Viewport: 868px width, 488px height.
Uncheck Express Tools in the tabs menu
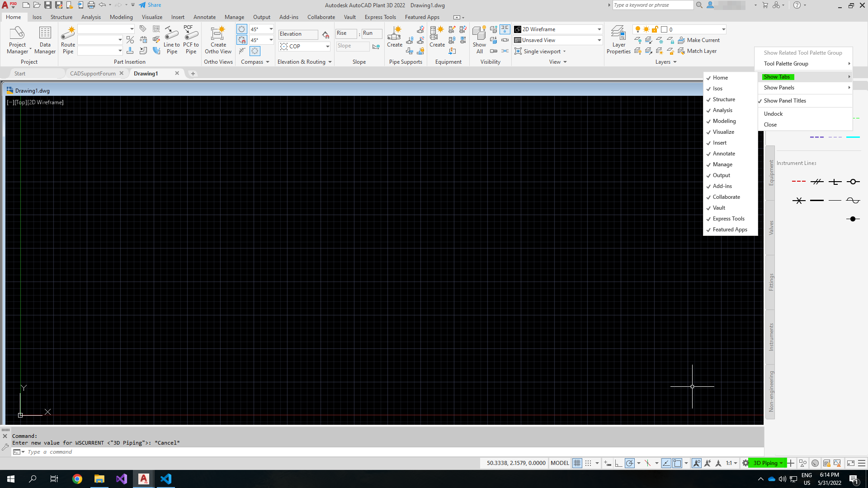pos(728,218)
